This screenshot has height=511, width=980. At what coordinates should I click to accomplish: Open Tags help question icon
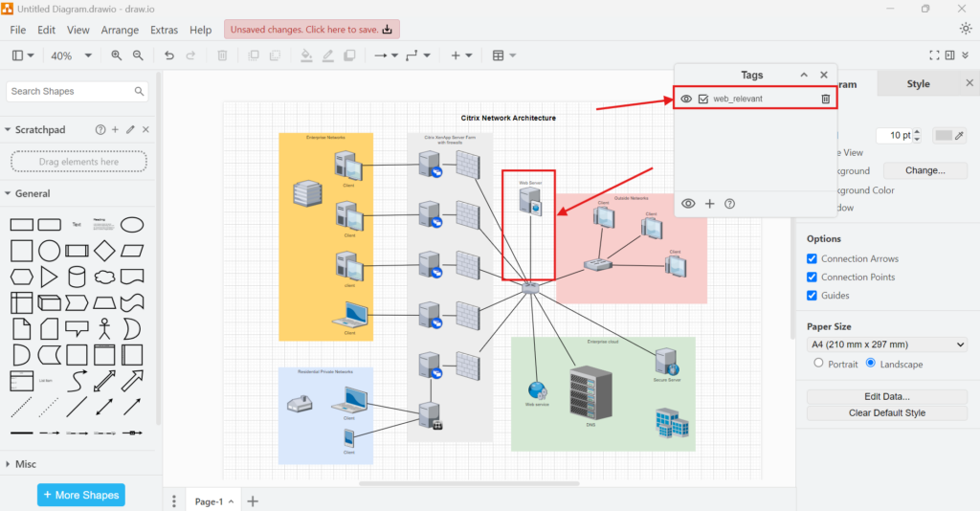(729, 204)
